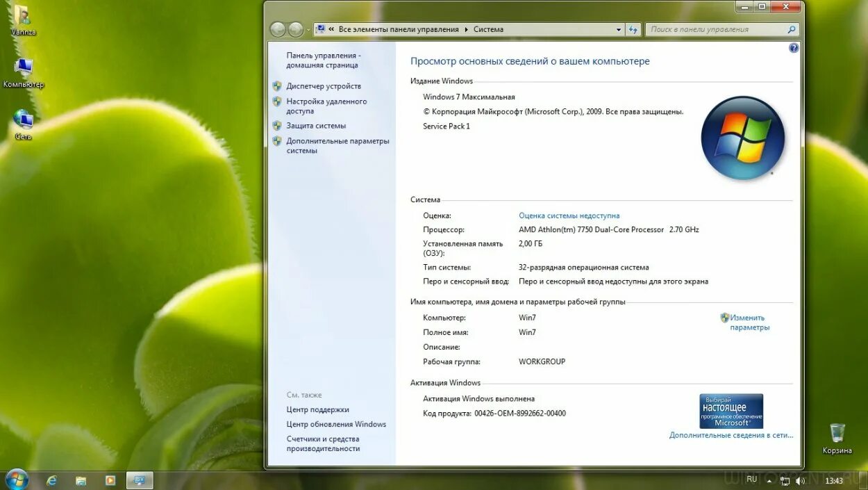Open the Компьютер desktop icon

tap(23, 73)
